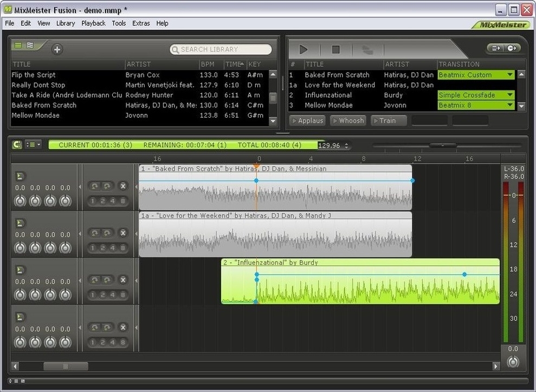The width and height of the screenshot is (536, 392).
Task: Toggle the 1-beat button on third track
Action: click(x=94, y=295)
